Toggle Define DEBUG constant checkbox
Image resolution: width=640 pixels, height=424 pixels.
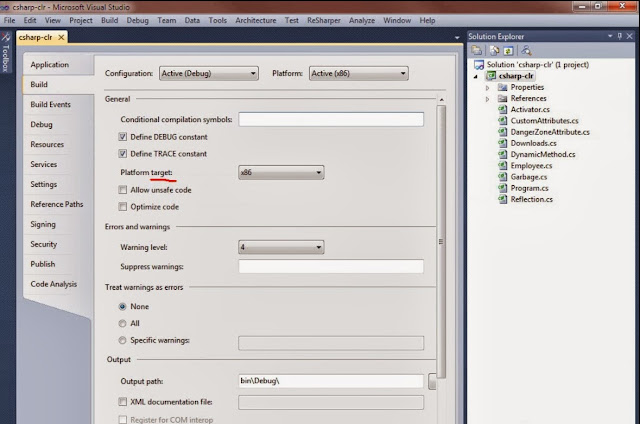point(122,137)
